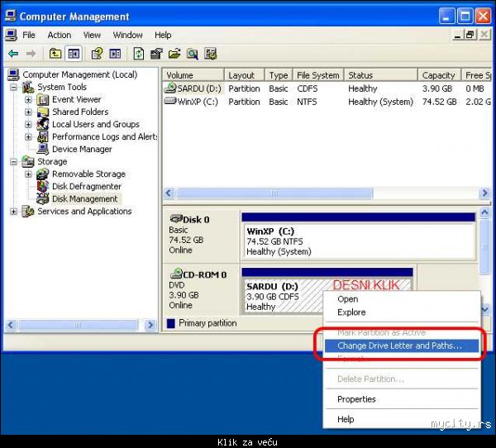Open the Action menu
This screenshot has width=496, height=448.
(x=60, y=35)
